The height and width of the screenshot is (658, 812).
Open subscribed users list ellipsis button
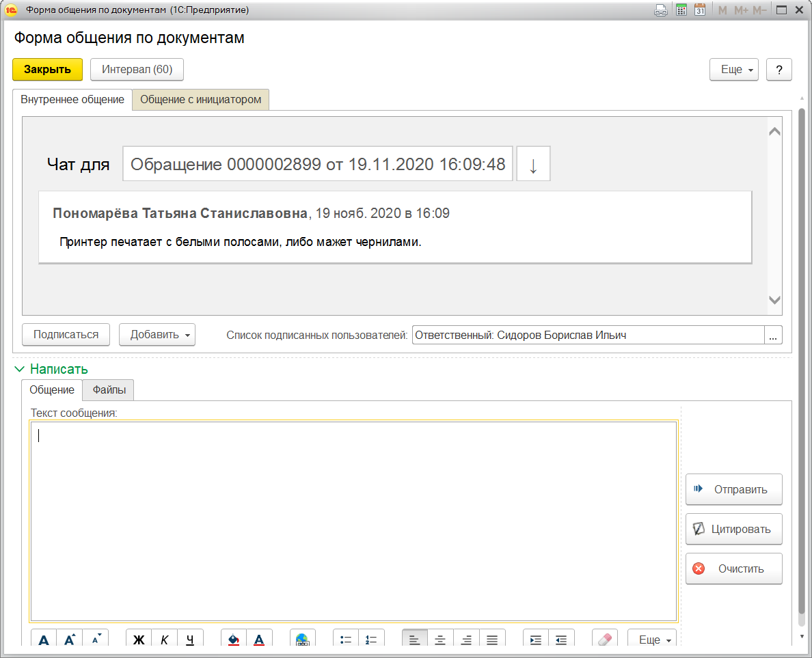(x=772, y=335)
